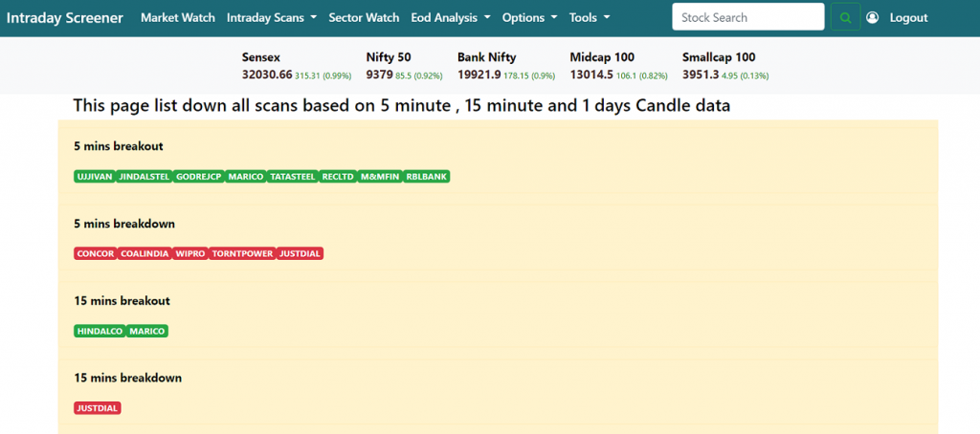
Task: Click the '15 mins breakout' section heading
Action: click(122, 301)
